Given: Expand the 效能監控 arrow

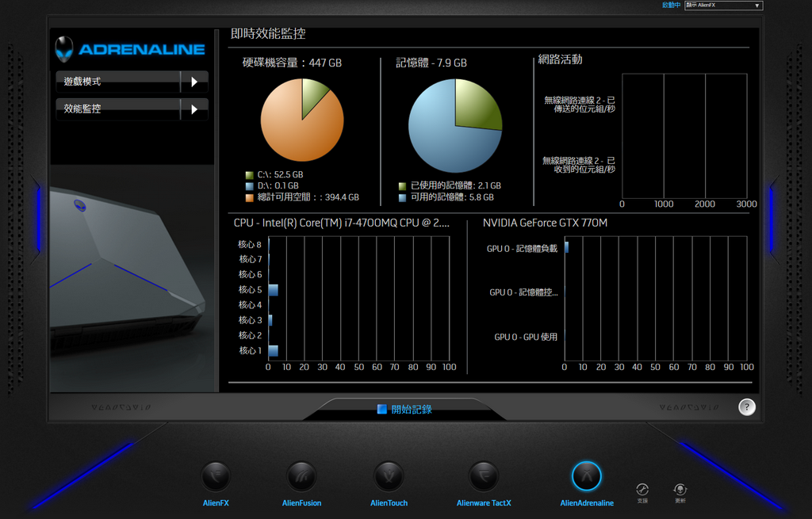Looking at the screenshot, I should coord(194,109).
